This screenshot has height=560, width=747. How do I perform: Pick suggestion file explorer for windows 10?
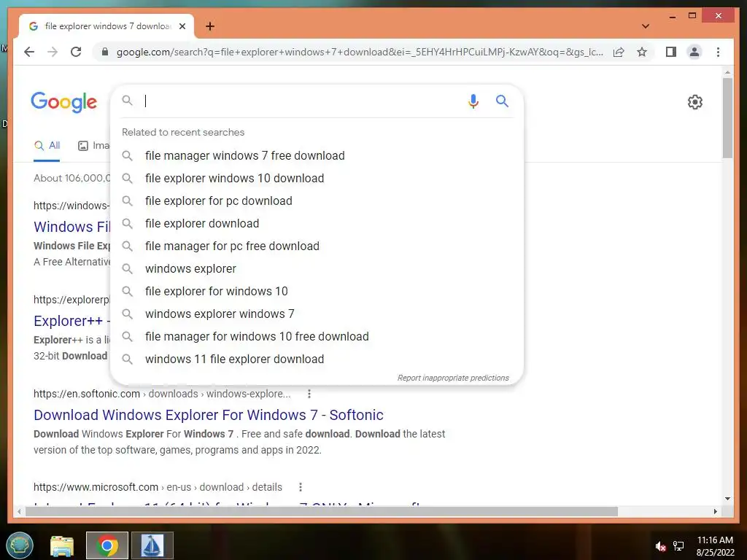[317, 291]
